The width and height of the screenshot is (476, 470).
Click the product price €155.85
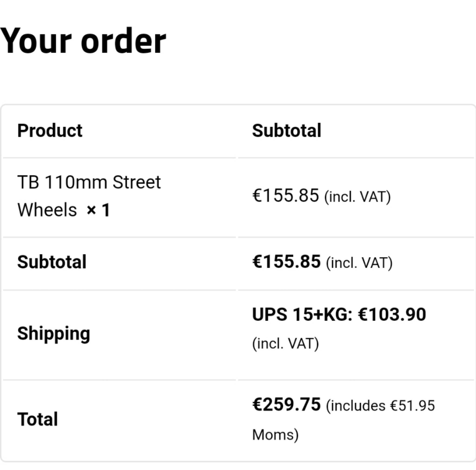tap(286, 195)
